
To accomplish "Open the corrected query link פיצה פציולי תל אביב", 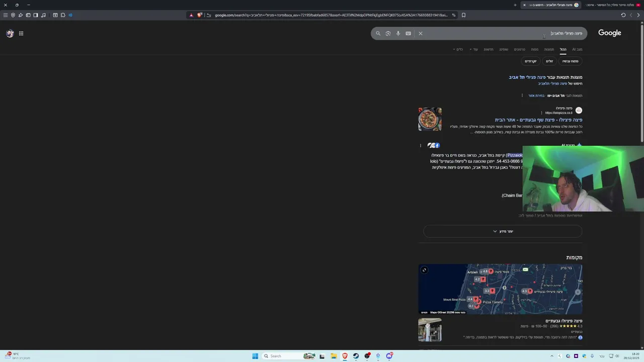I will tap(527, 77).
